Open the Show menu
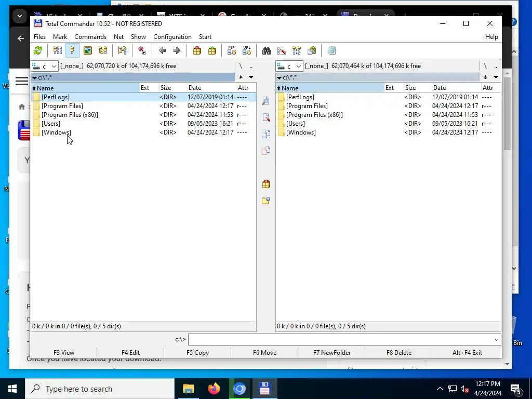This screenshot has width=532, height=399. [x=138, y=37]
